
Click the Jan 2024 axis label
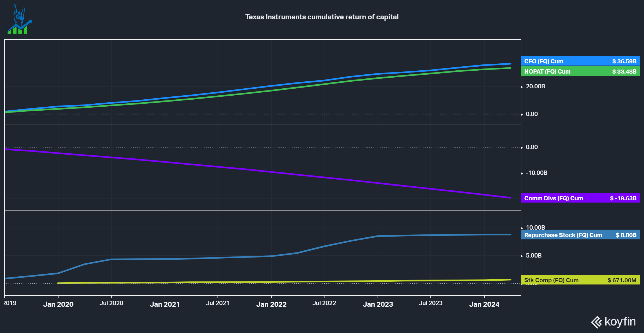pos(484,304)
